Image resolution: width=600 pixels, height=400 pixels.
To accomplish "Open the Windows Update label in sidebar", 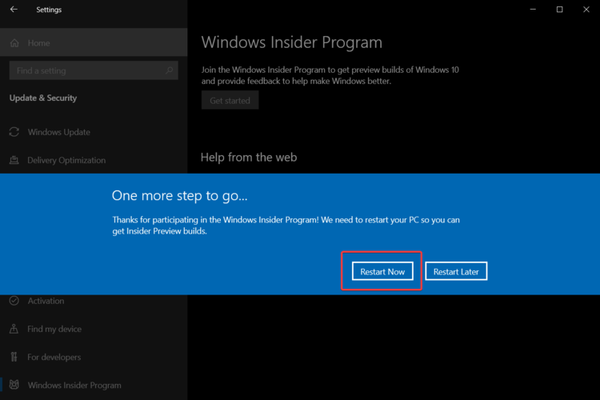I will point(59,132).
